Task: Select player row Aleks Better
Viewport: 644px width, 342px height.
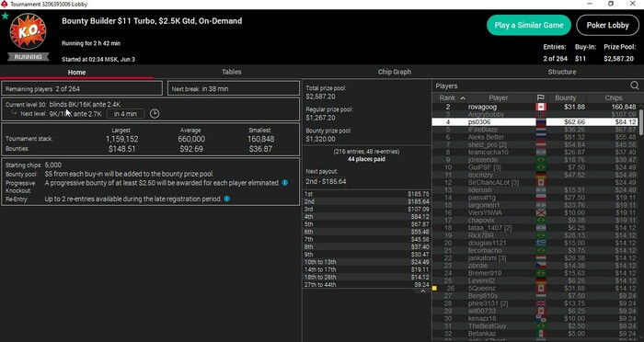Action: [x=535, y=137]
